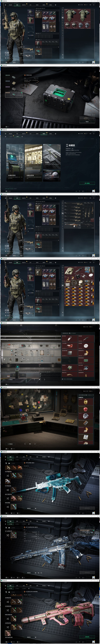The height and width of the screenshot is (644, 100).
Task: Favorite the AS Val skin with the star icon
Action: [x=36, y=573]
